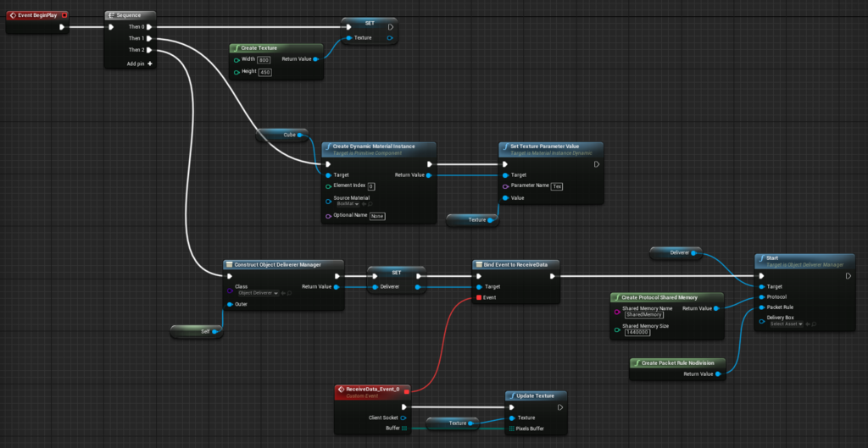
Task: Open the Select Asset dropdown for Delivery Box
Action: pos(785,324)
